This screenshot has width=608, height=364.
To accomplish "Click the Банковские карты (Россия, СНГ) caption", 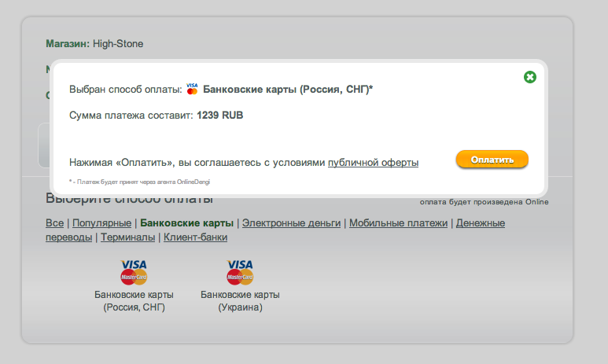I will coord(134,301).
